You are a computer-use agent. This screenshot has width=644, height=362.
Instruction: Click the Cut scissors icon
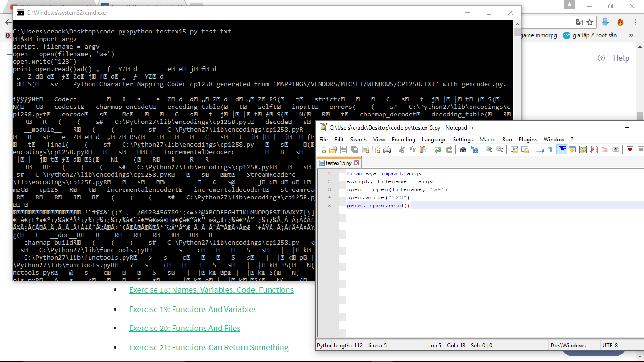pos(402,149)
